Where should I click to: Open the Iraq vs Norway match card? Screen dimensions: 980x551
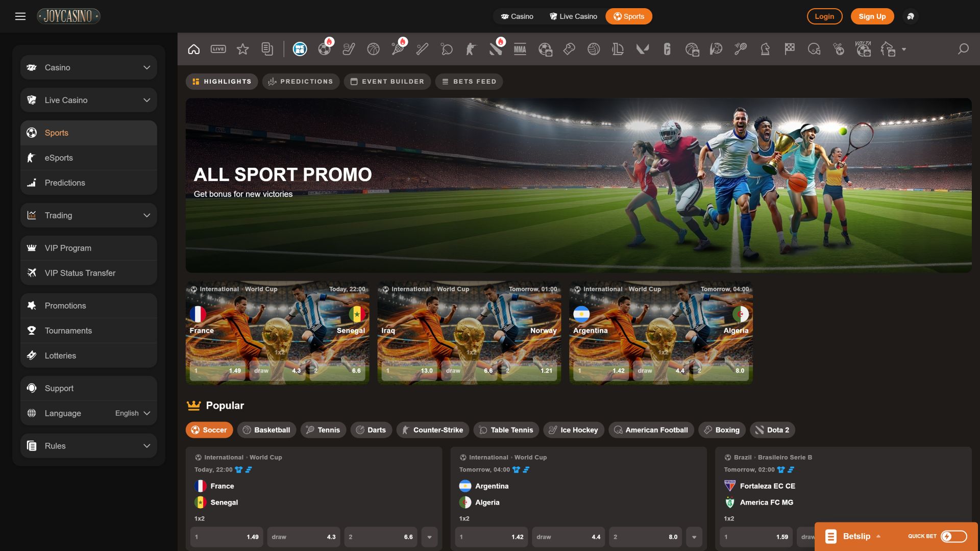[469, 333]
